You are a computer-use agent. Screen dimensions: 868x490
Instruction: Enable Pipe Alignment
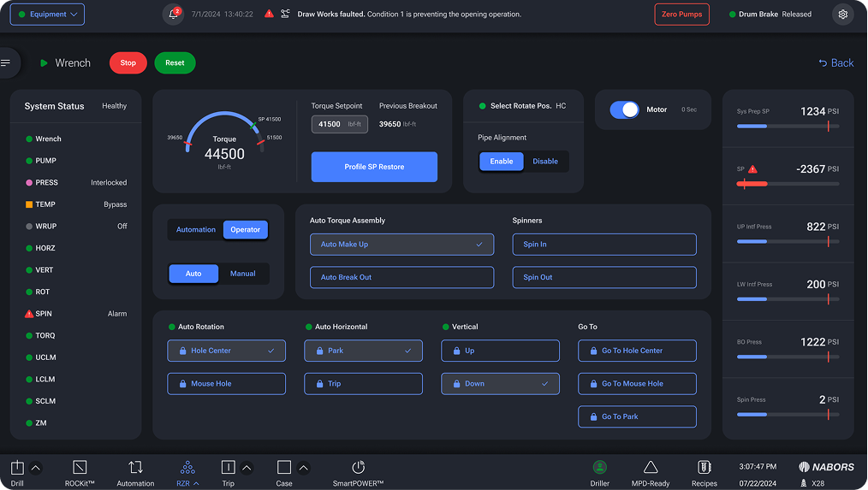click(501, 162)
